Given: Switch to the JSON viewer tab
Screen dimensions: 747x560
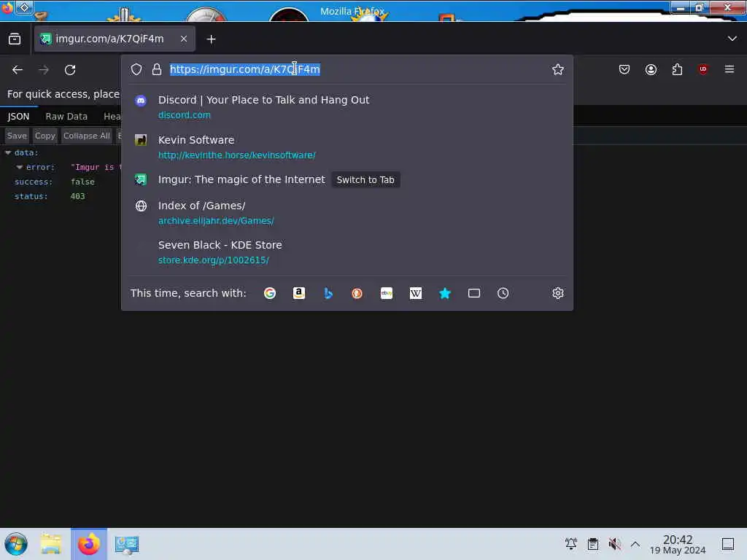Looking at the screenshot, I should [x=18, y=116].
